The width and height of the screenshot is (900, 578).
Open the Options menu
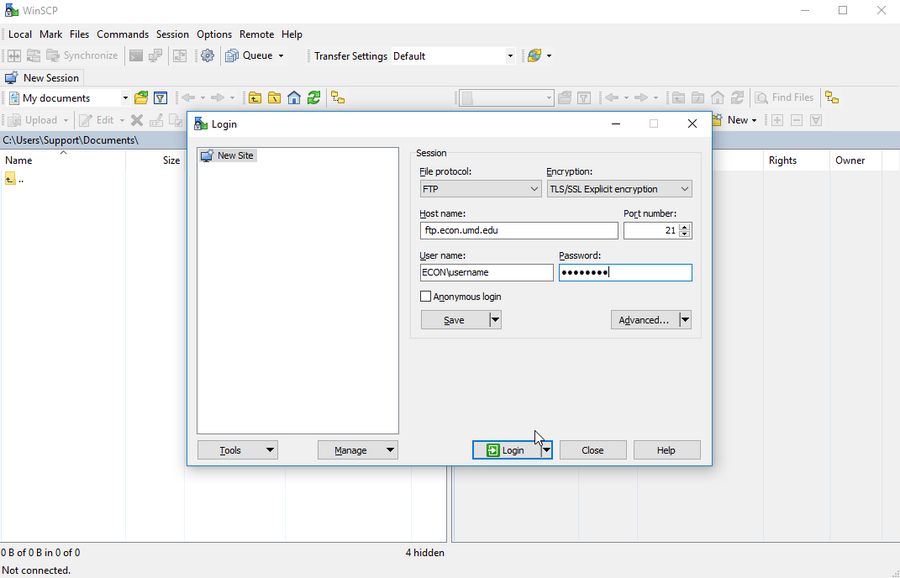point(214,34)
